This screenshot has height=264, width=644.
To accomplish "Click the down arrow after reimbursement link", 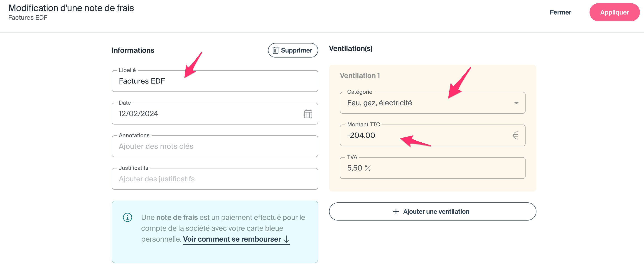I will (287, 239).
